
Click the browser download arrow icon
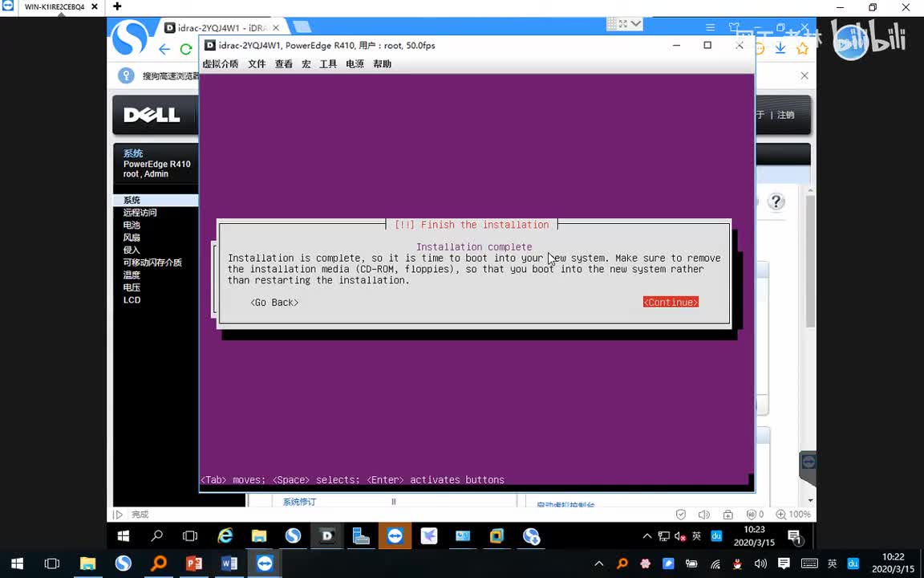pyautogui.click(x=780, y=48)
